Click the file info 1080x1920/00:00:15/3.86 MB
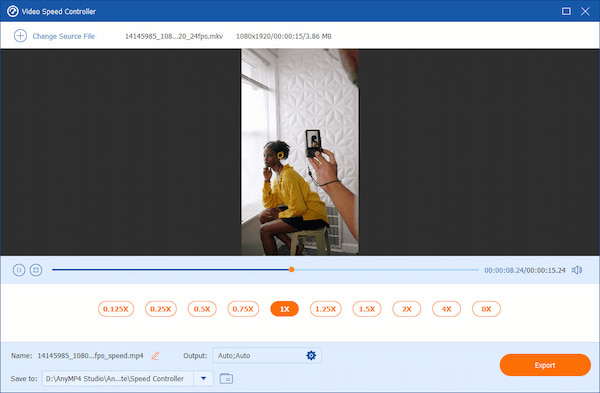The width and height of the screenshot is (600, 393). [x=284, y=36]
